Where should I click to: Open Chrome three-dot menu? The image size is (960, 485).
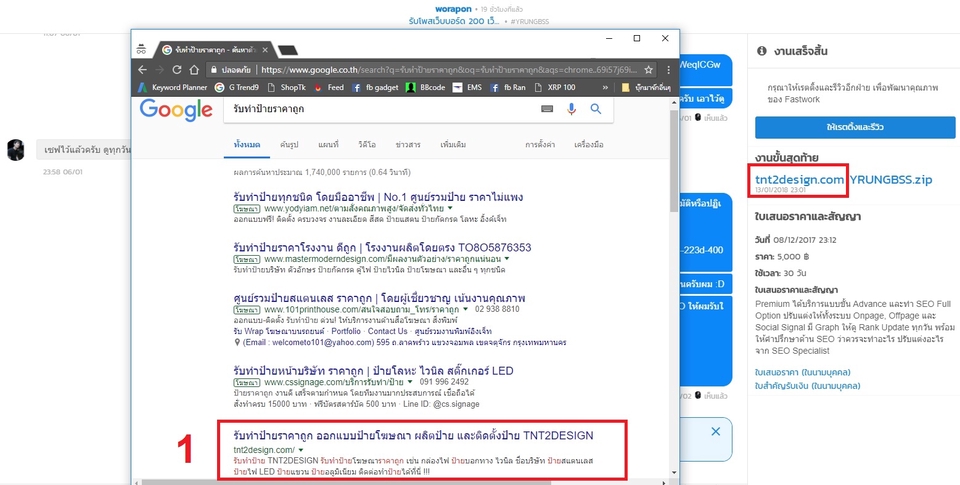click(x=669, y=70)
